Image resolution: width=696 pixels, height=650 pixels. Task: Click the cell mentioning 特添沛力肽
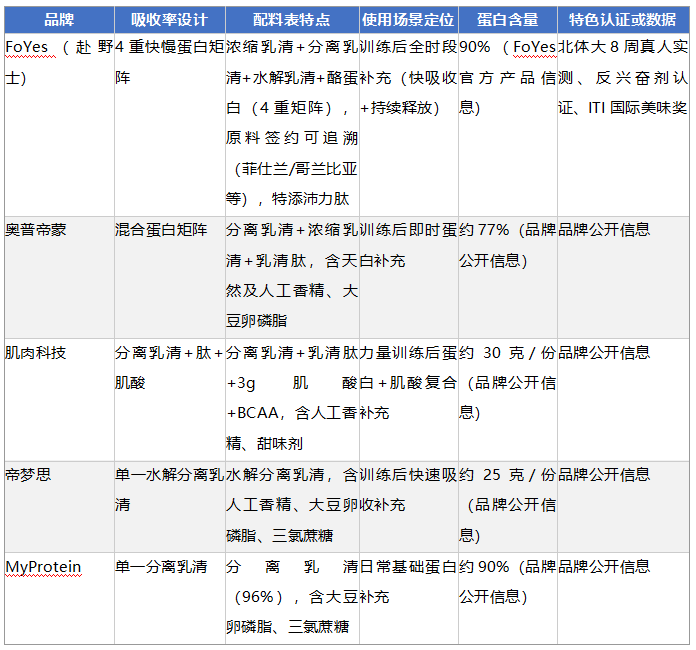point(292,125)
